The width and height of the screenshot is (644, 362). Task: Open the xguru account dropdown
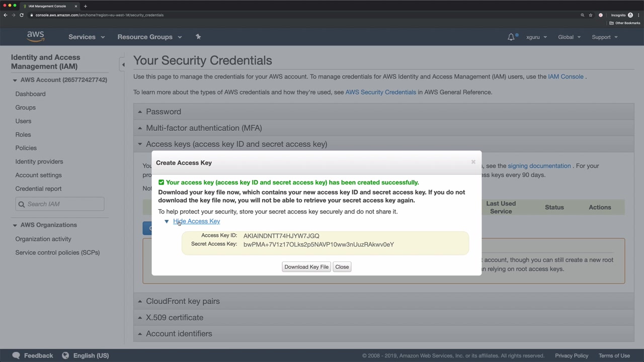pos(536,37)
